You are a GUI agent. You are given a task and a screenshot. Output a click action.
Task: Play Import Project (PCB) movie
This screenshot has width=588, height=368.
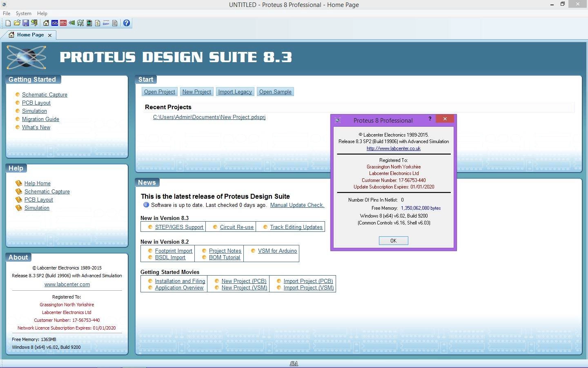tap(308, 281)
